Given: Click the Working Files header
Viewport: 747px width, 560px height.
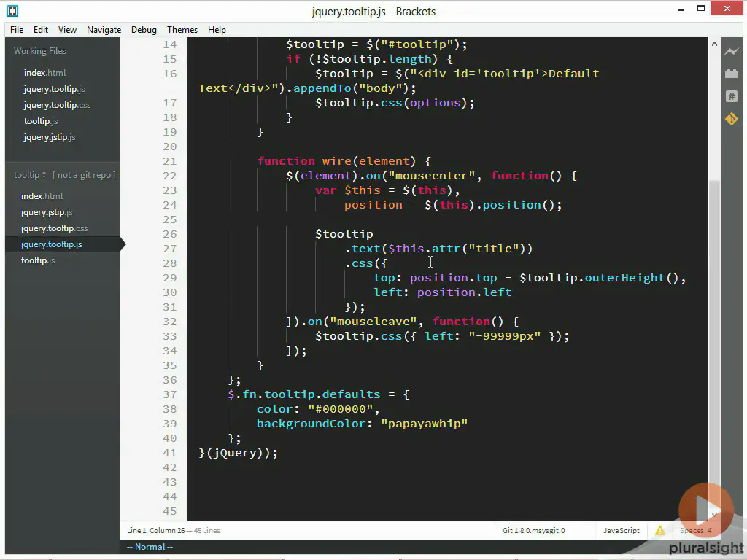Looking at the screenshot, I should click(x=39, y=51).
